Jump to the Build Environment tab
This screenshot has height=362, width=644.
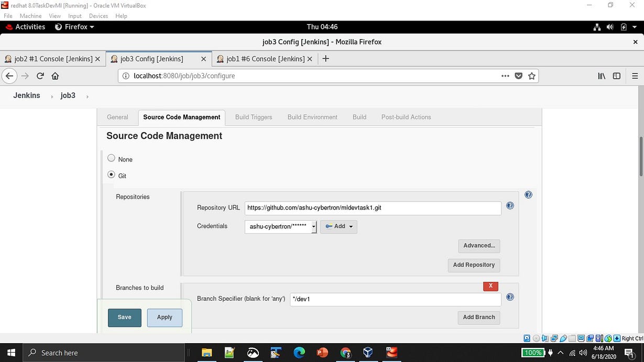312,117
